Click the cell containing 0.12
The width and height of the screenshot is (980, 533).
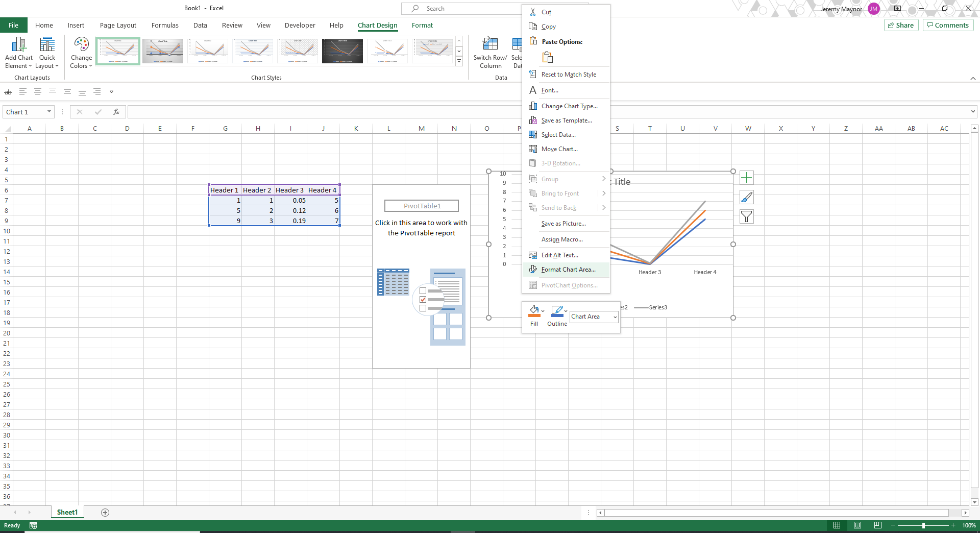point(290,210)
